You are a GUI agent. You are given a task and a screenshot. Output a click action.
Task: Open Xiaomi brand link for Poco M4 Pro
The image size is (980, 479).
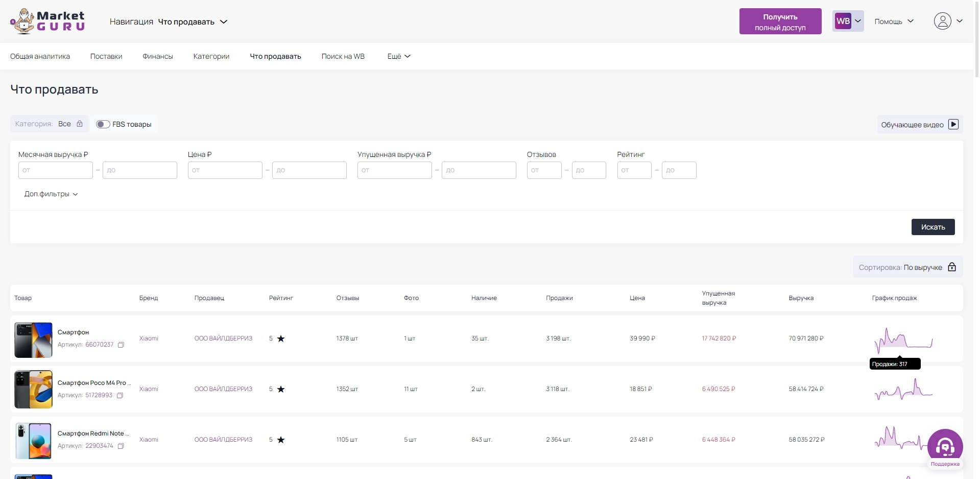[149, 389]
